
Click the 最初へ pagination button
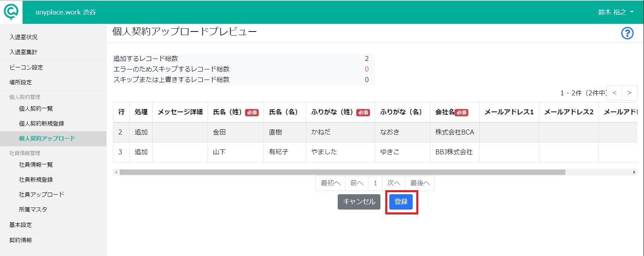(x=330, y=183)
